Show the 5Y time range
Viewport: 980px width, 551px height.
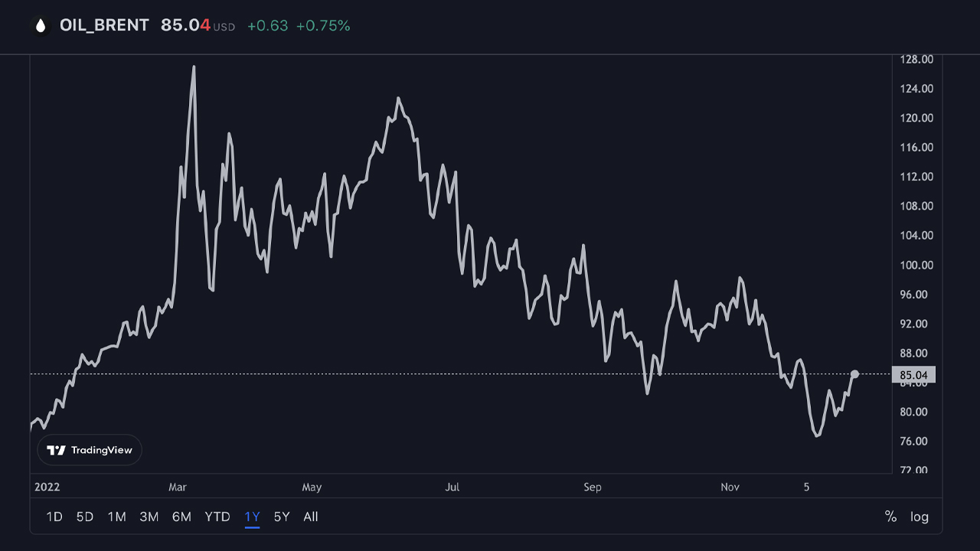pos(282,517)
